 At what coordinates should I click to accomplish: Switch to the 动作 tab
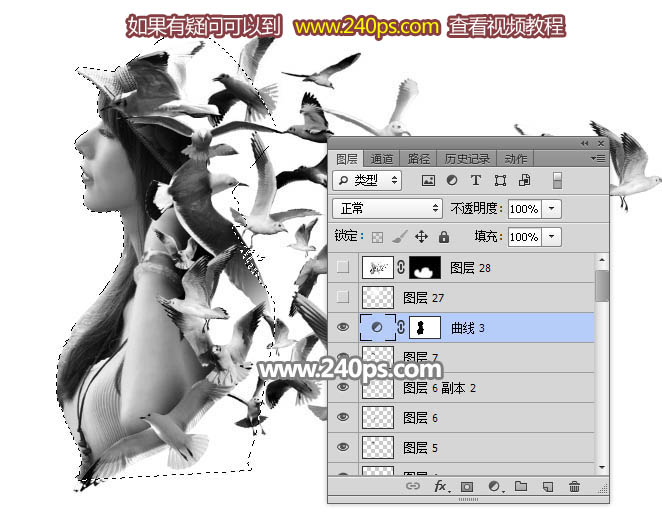click(x=515, y=159)
